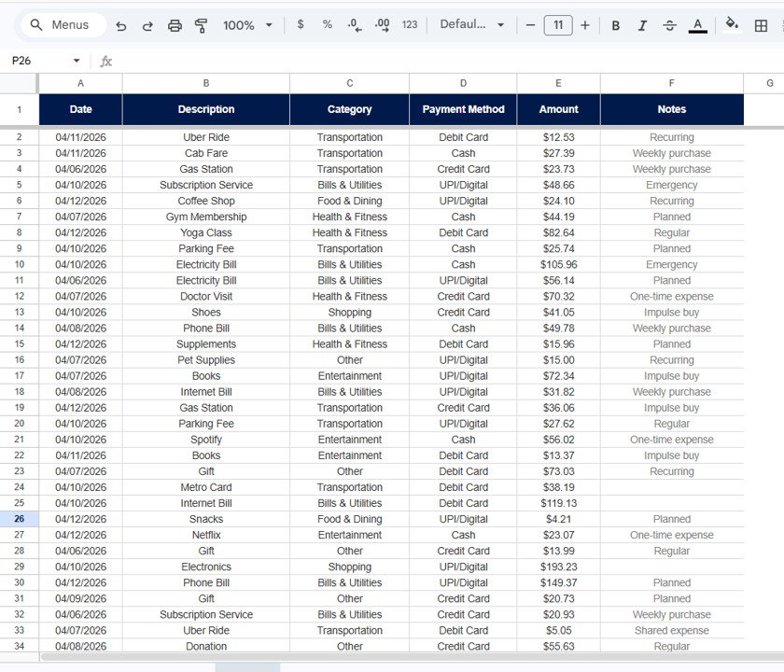Toggle bold formatting
This screenshot has width=784, height=672.
point(615,25)
